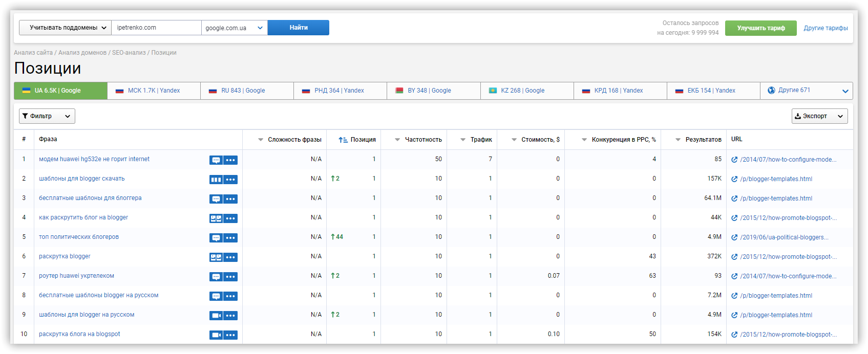The height and width of the screenshot is (354, 868).
Task: Click snippet icon for 'топ политических блогеров'
Action: [x=216, y=238]
